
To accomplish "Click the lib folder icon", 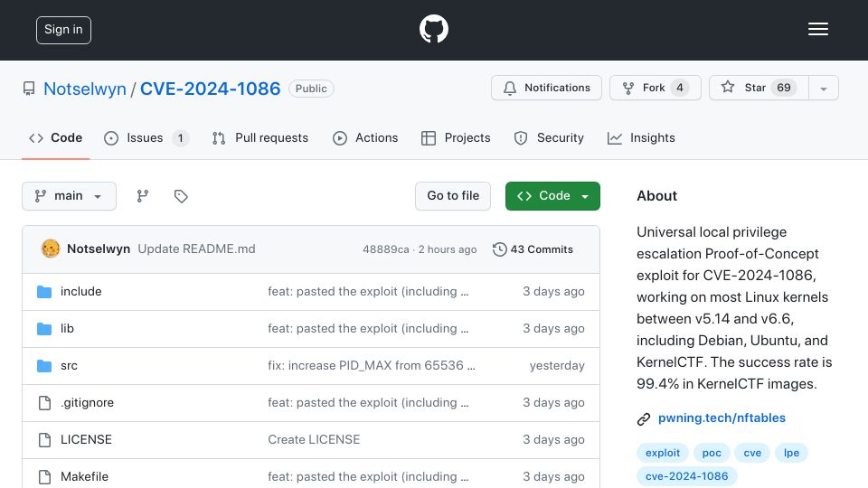I will (x=44, y=329).
